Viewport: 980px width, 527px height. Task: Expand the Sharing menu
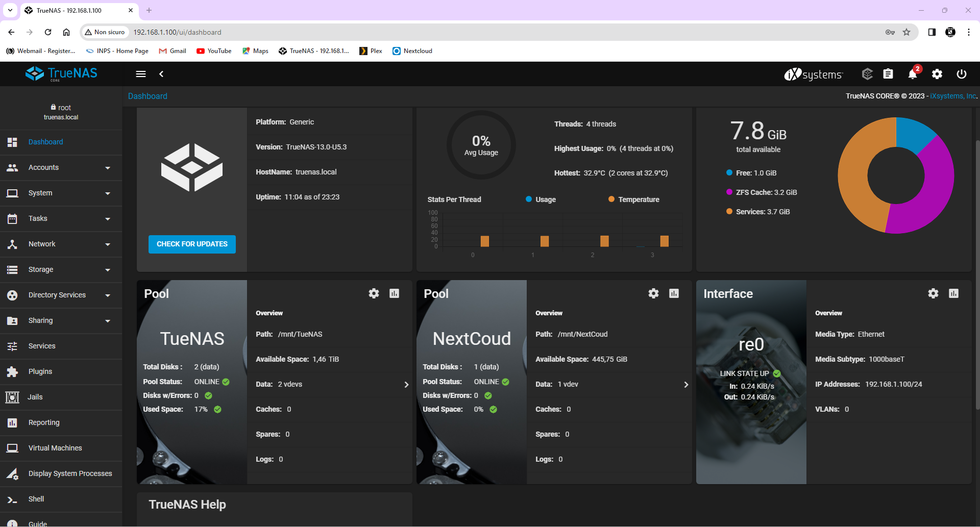tap(61, 321)
